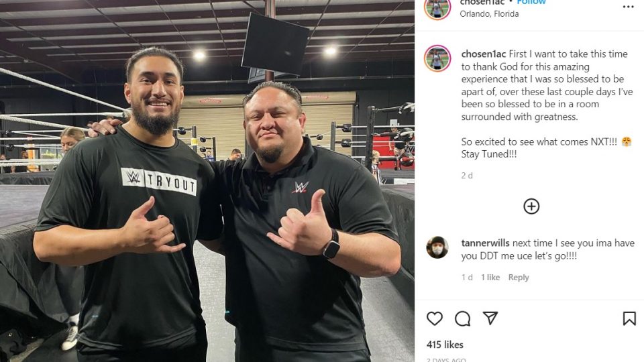Viewport: 644px width, 362px height.
Task: Click chosen1ac avatar beside the caption
Action: pyautogui.click(x=437, y=58)
